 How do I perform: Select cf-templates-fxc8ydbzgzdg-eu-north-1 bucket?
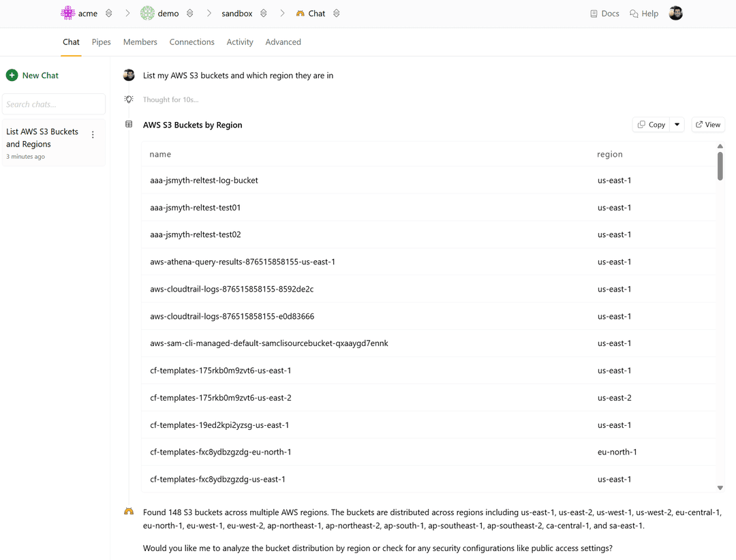point(221,452)
